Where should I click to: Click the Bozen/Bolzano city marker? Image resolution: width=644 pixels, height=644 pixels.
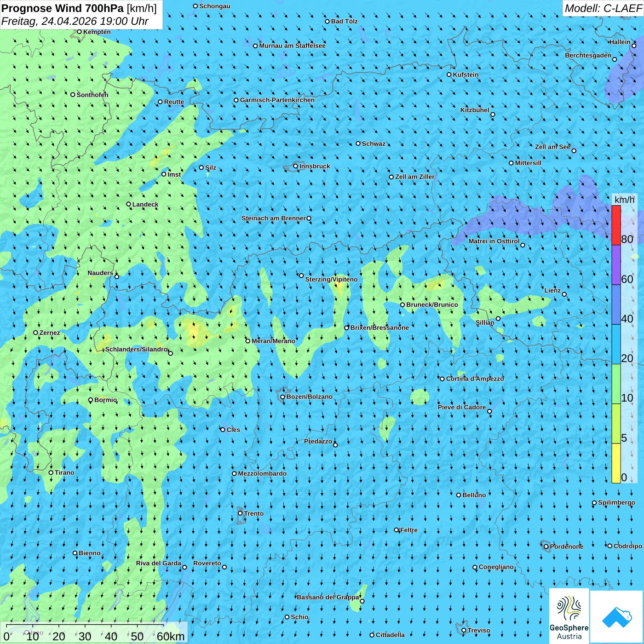pos(283,397)
